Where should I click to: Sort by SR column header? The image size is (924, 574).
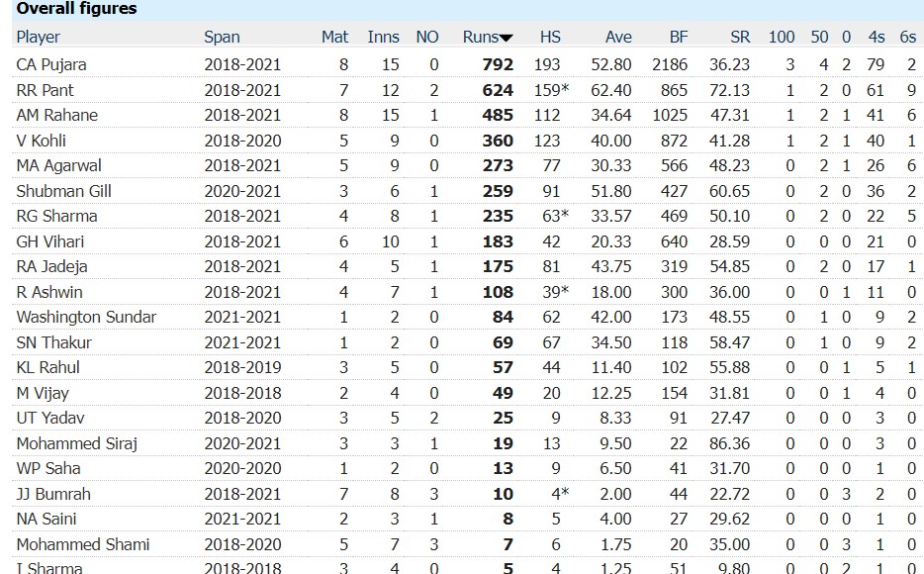tap(740, 37)
